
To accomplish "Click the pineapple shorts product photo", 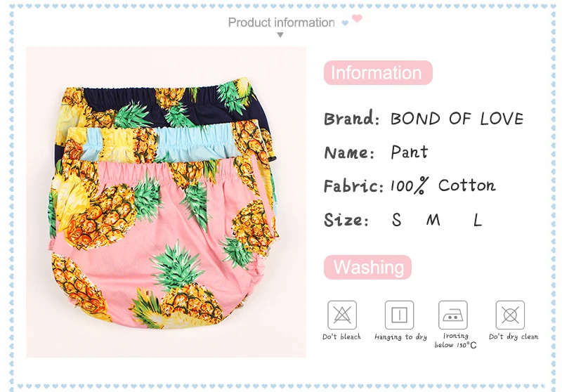I will (x=166, y=202).
